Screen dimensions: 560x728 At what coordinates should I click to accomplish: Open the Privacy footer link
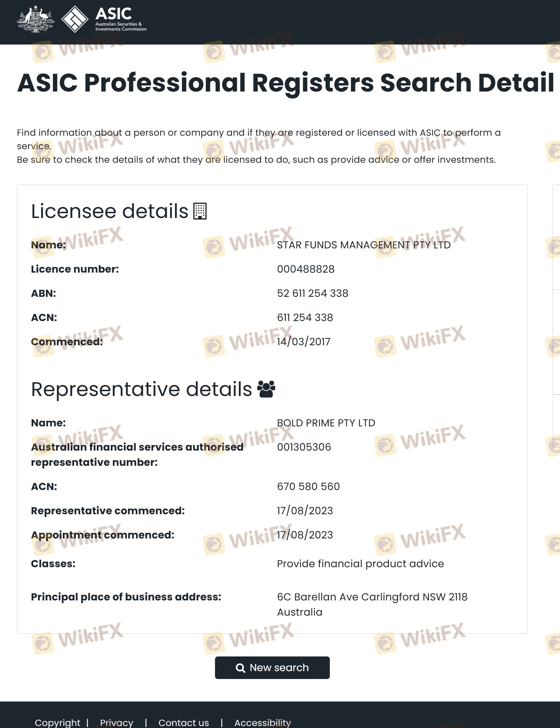pyautogui.click(x=116, y=722)
